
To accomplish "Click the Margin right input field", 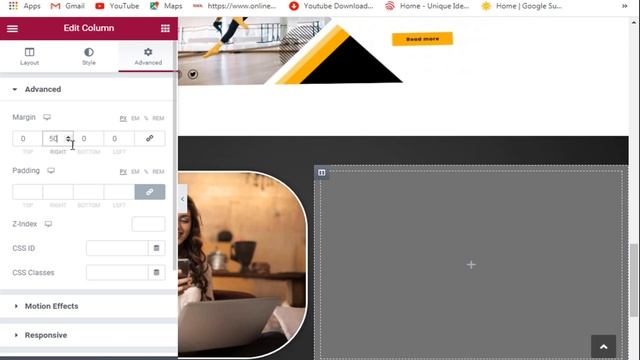I will pos(58,138).
